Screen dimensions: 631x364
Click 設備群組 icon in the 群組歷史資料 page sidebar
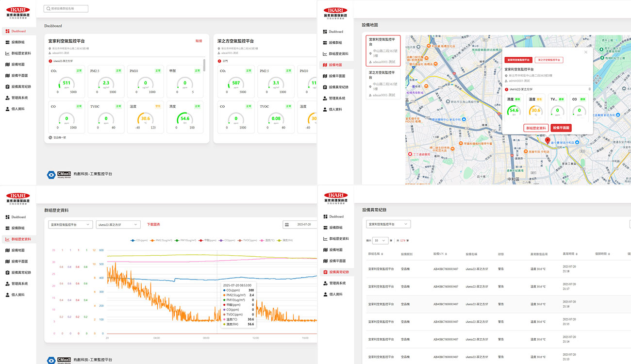[x=7, y=228]
